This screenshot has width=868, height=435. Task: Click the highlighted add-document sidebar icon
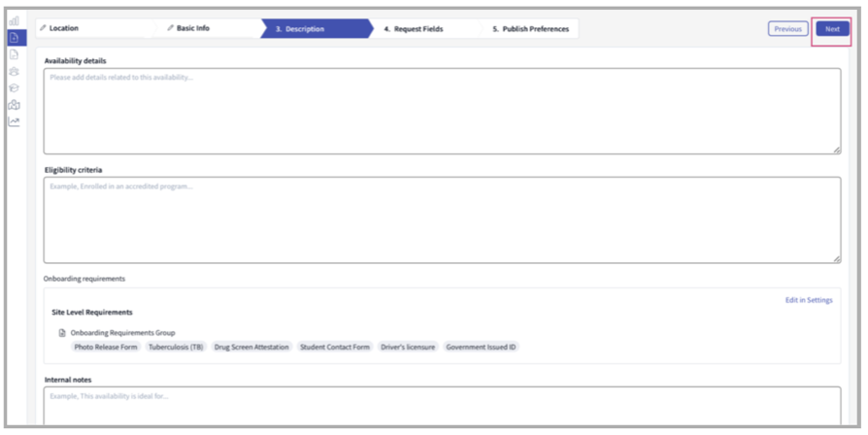click(x=15, y=38)
